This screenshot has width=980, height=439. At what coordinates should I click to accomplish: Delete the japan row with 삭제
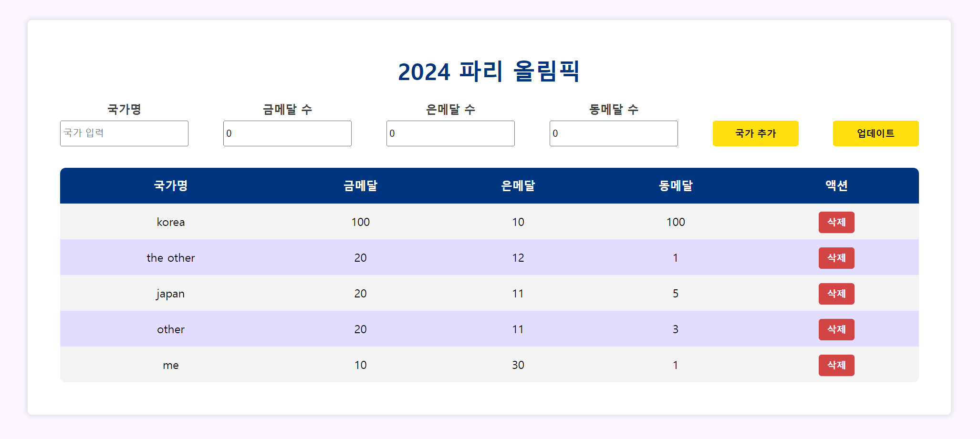[x=836, y=294]
